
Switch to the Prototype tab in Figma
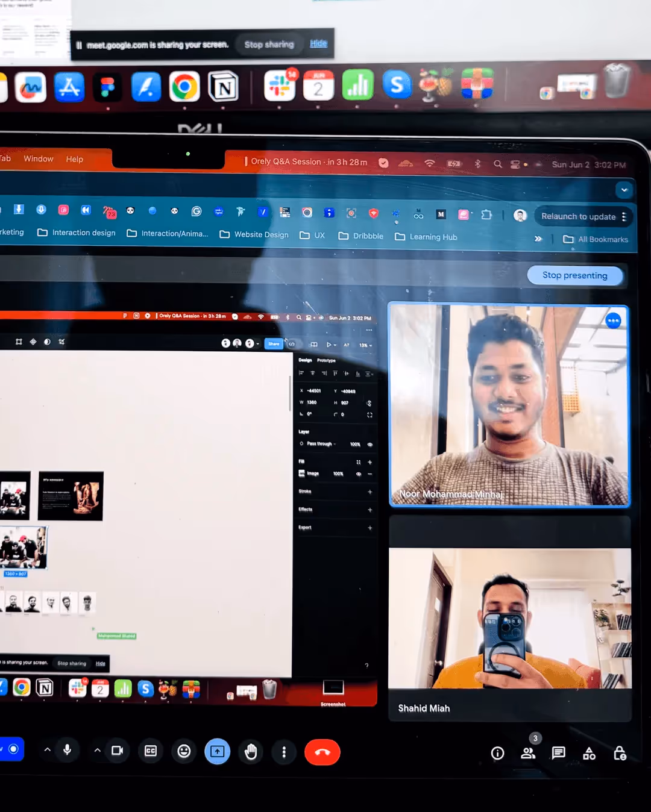pos(327,361)
